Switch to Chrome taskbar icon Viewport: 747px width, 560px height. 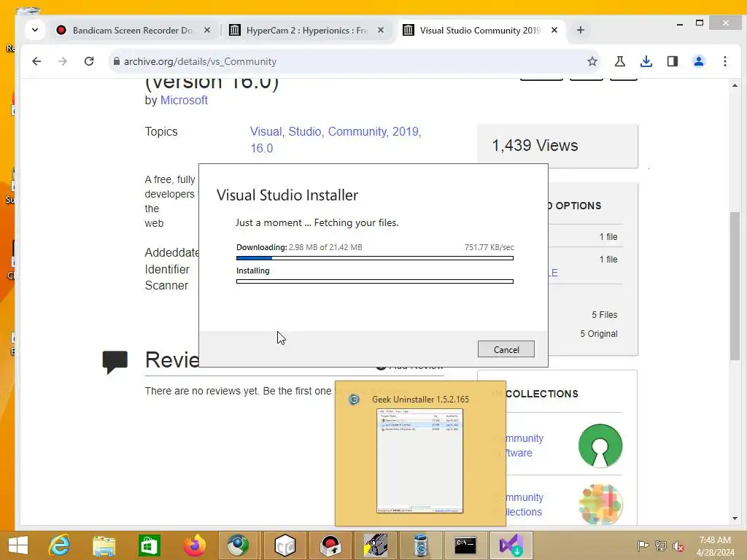click(238, 545)
